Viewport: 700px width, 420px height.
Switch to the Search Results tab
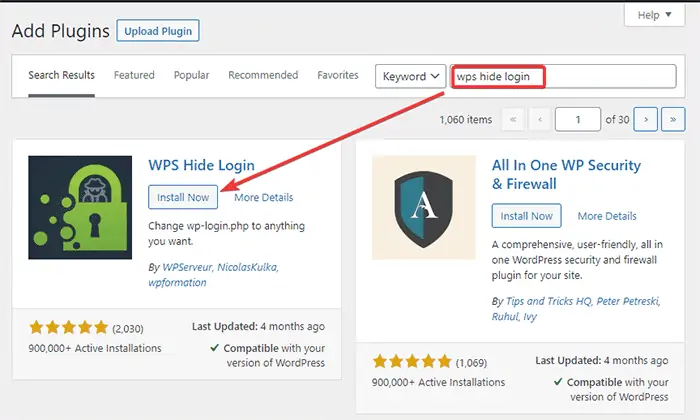[62, 75]
